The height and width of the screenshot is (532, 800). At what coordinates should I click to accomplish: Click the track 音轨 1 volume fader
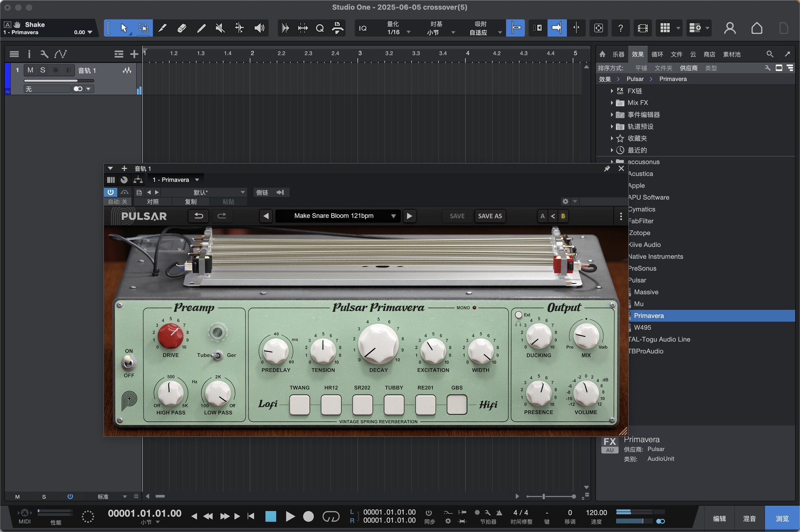coord(59,80)
